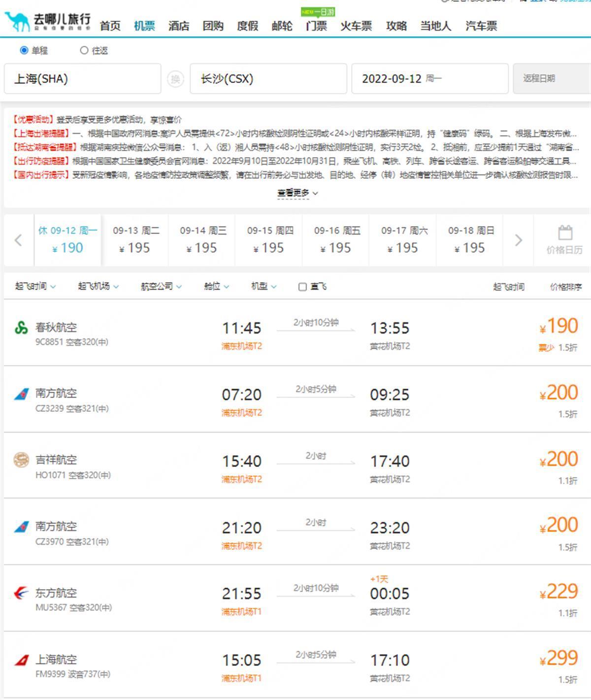Image resolution: width=591 pixels, height=700 pixels.
Task: Sort results by 起飞时间 on right
Action: click(x=509, y=287)
